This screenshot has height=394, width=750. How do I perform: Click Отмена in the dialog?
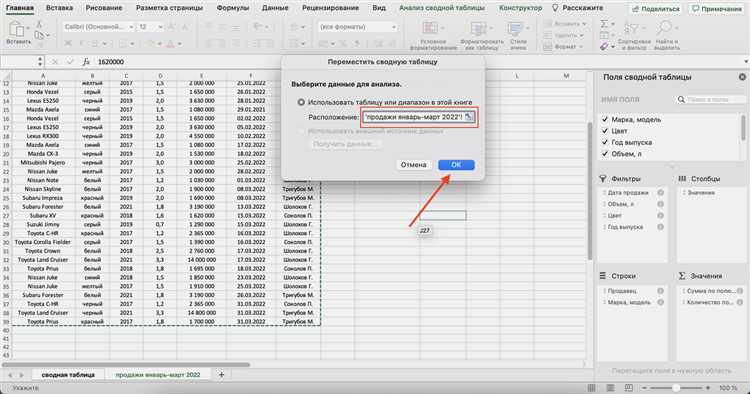pyautogui.click(x=414, y=165)
